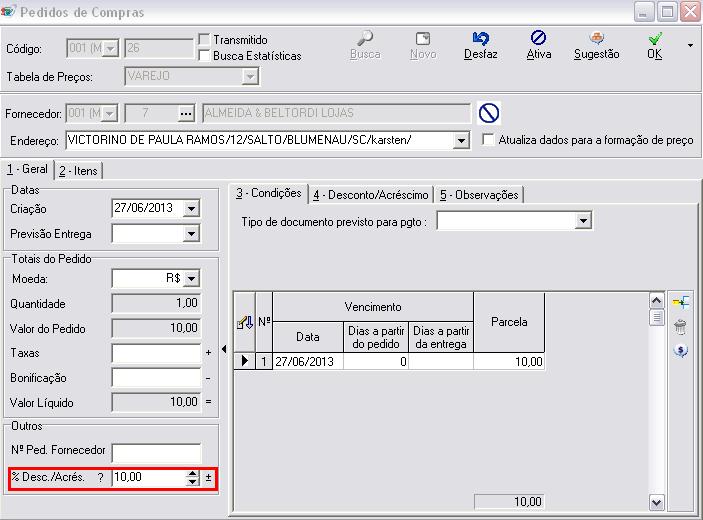
Task: Click the Ativa toolbar icon
Action: click(538, 40)
